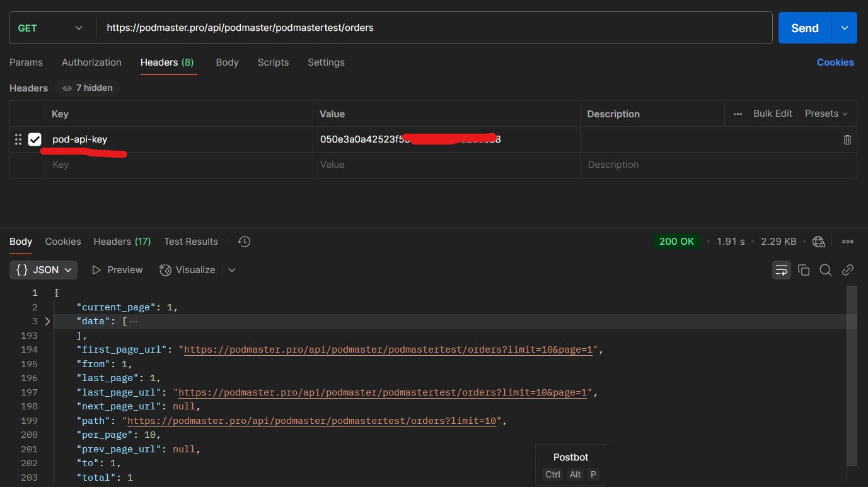This screenshot has width=868, height=487.
Task: Click the 1.91 s response time
Action: tap(731, 241)
